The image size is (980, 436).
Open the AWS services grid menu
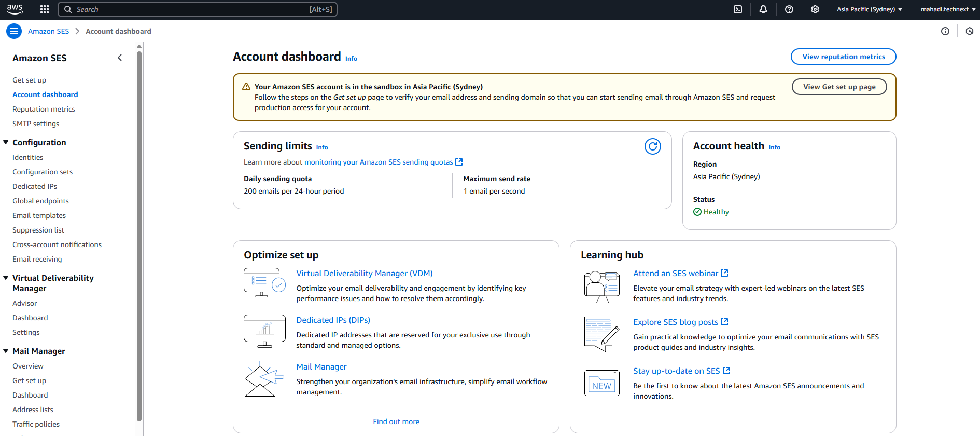pos(45,9)
